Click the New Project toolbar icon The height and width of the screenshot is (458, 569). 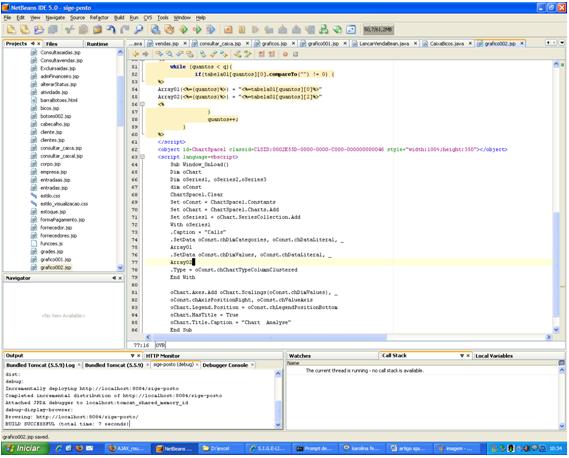pos(11,30)
